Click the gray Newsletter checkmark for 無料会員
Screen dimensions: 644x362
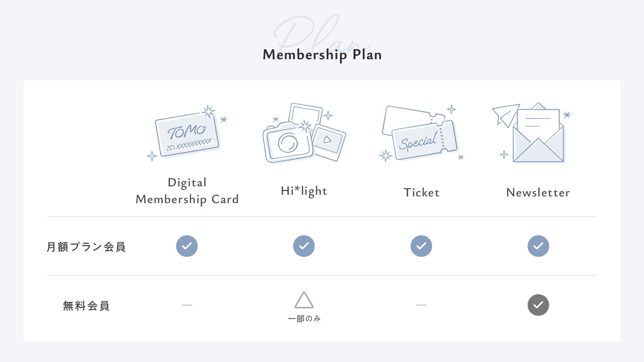[x=538, y=305]
